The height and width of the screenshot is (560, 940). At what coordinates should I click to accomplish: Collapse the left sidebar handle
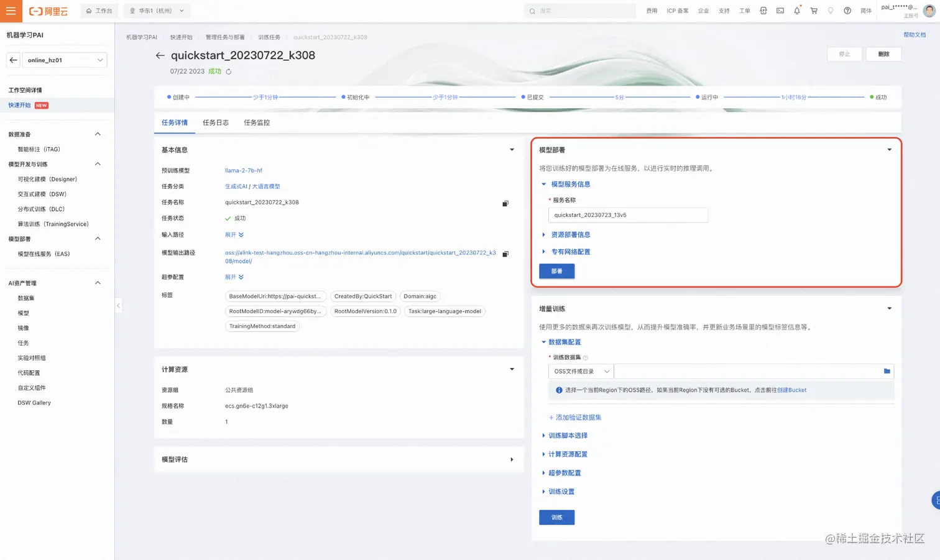118,305
